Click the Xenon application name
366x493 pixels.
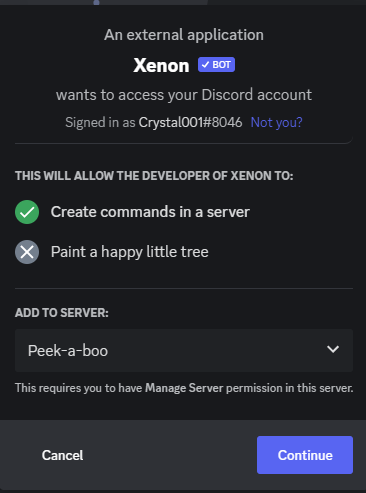click(x=161, y=65)
